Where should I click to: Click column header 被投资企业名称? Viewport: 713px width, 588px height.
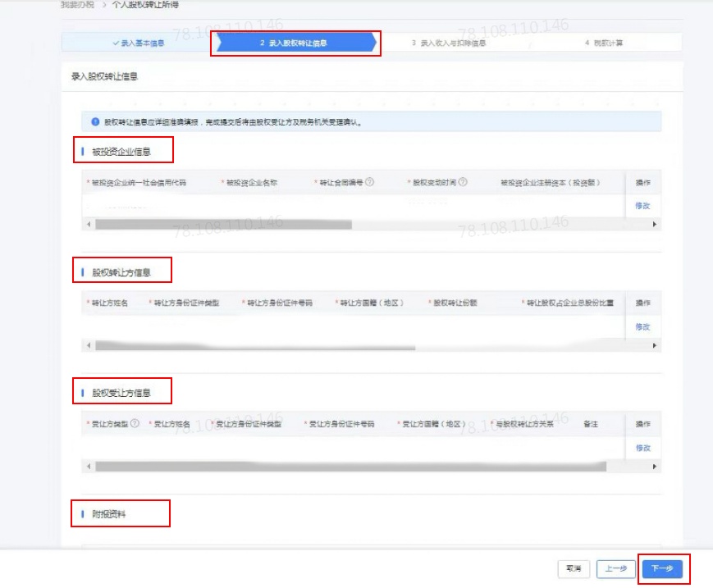tap(251, 183)
